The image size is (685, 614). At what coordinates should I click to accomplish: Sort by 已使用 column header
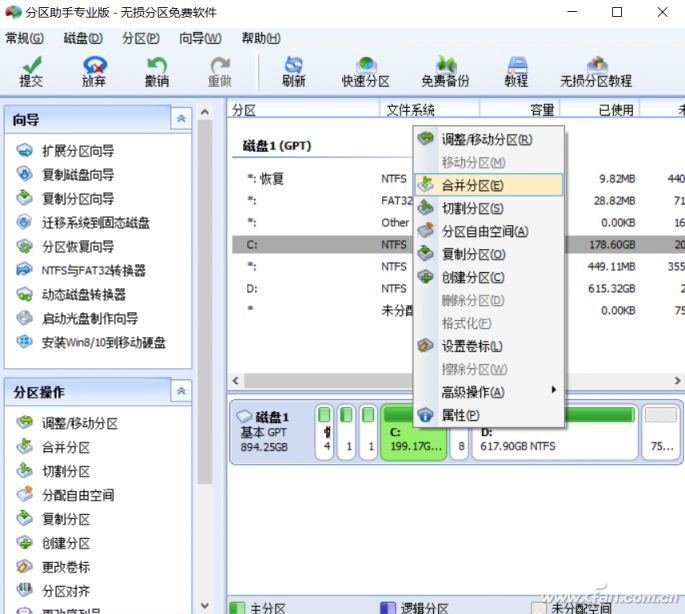pyautogui.click(x=600, y=109)
